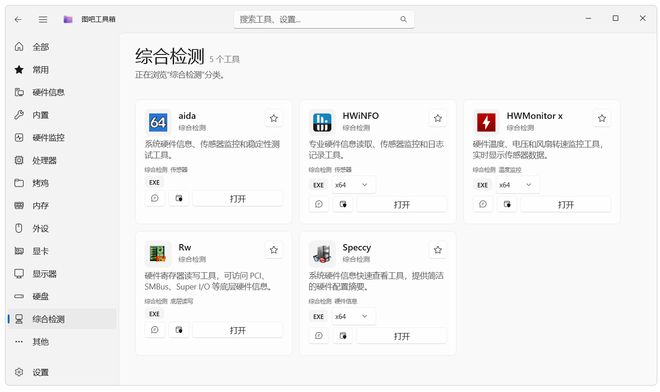Click the aida 64 app icon
The height and width of the screenshot is (392, 660).
coord(158,123)
